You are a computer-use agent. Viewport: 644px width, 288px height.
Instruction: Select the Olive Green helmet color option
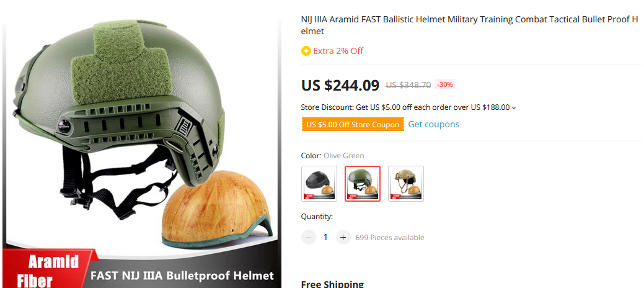[x=363, y=183]
